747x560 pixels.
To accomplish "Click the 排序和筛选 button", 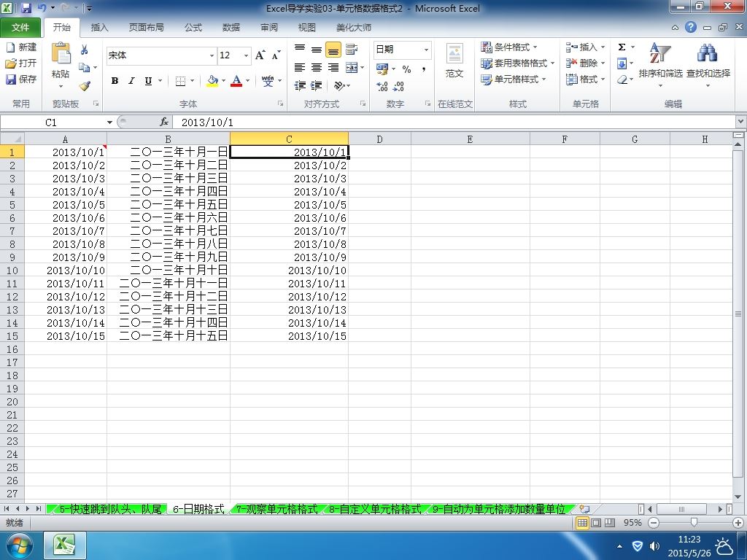I will coord(660,66).
